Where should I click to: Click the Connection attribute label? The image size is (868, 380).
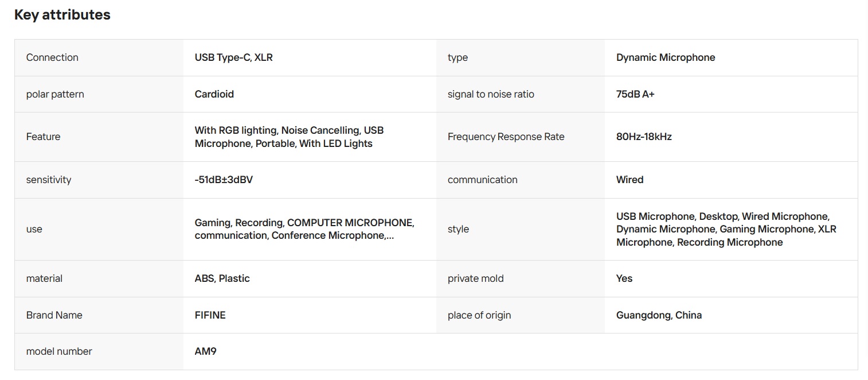click(52, 57)
